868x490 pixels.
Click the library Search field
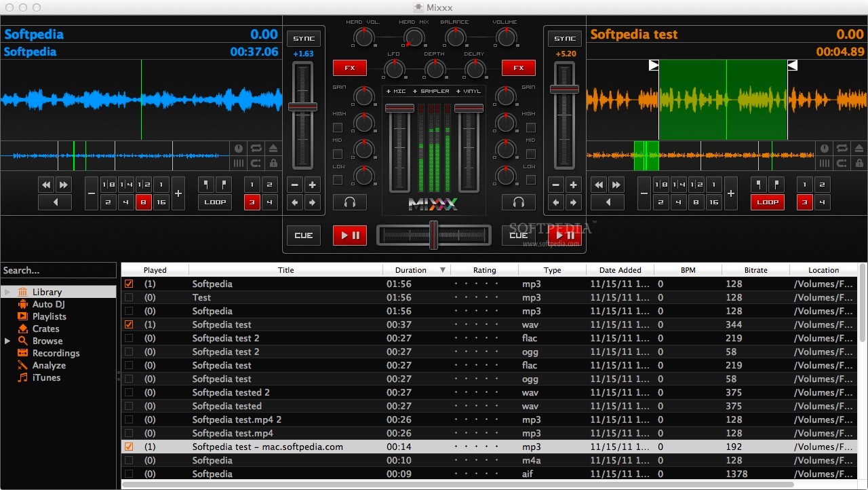(x=58, y=270)
